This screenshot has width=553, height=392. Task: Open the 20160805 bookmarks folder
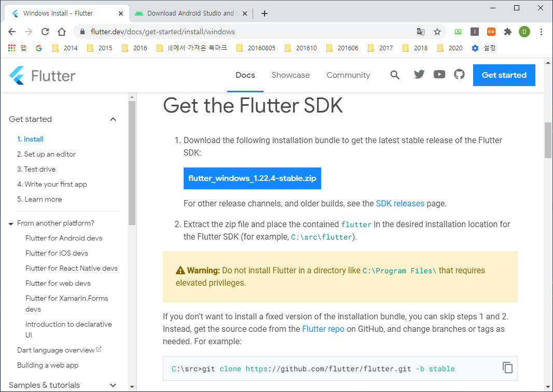coord(256,48)
